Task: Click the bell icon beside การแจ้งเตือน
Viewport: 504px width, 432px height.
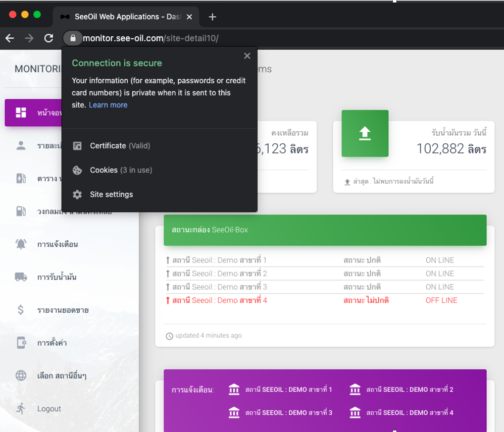Action: point(21,244)
